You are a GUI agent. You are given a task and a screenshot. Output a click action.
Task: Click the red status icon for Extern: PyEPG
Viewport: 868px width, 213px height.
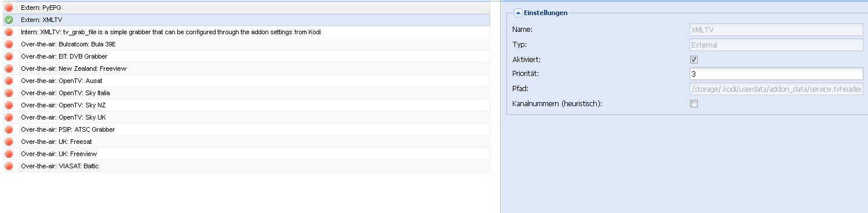9,8
